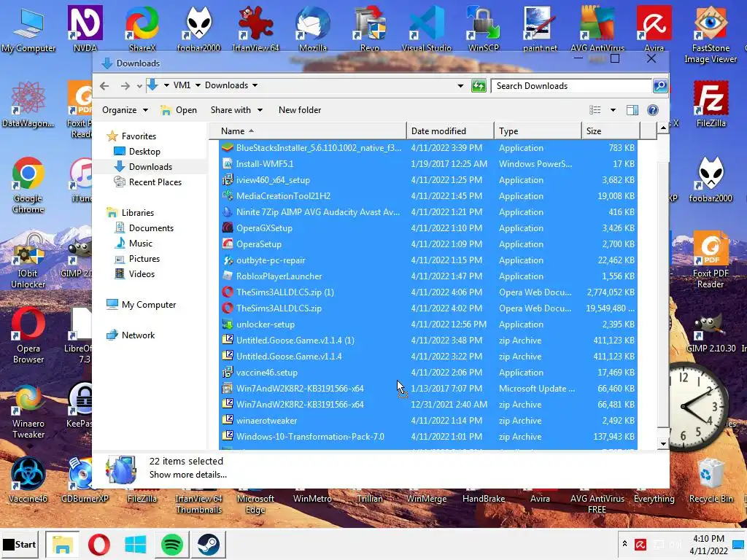Screen dimensions: 747x560
Task: Go back in Explorer navigation
Action: pos(104,86)
